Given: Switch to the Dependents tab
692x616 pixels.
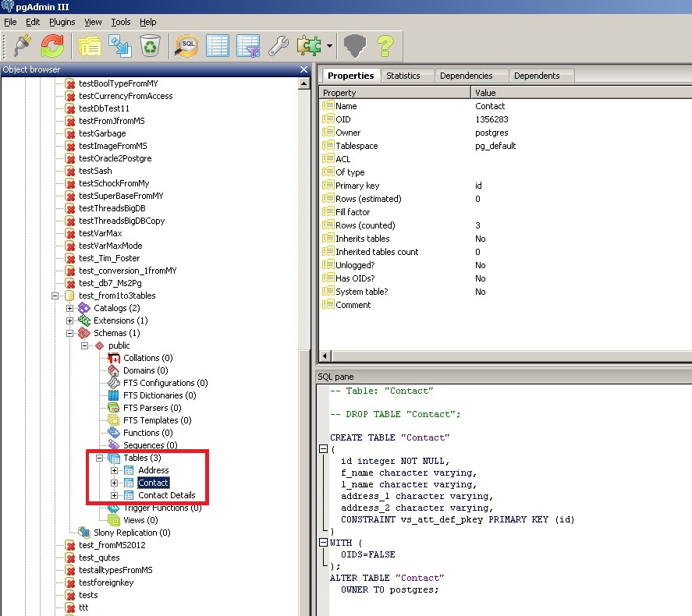Looking at the screenshot, I should (537, 76).
